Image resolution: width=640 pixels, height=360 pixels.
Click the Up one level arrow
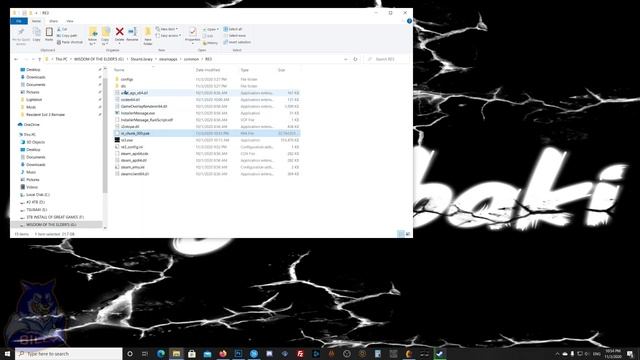pos(40,59)
